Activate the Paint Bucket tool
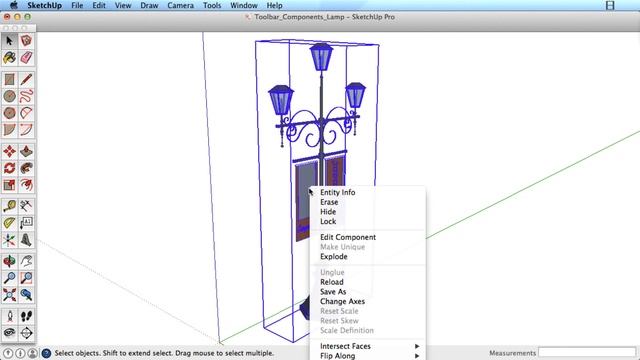This screenshot has height=360, width=640. (9, 58)
